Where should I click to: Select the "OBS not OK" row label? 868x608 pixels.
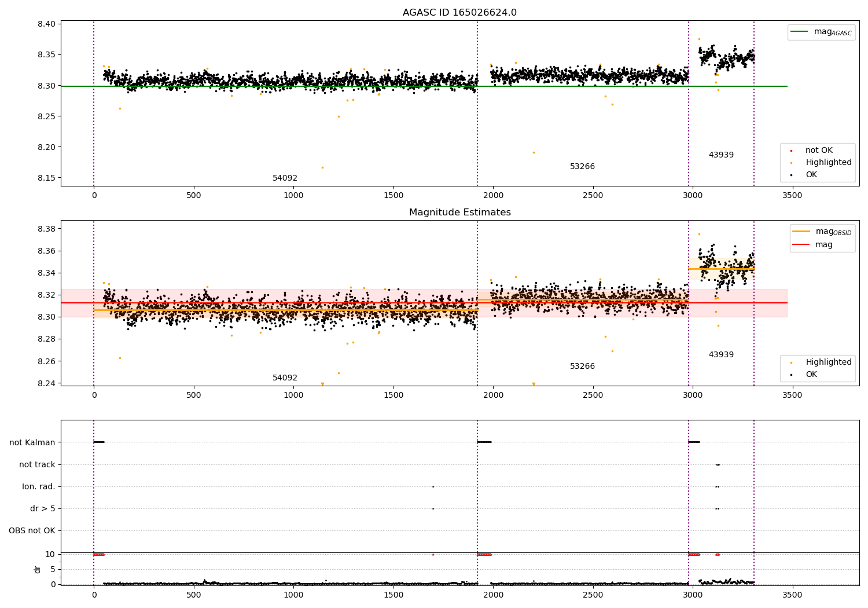click(x=32, y=531)
